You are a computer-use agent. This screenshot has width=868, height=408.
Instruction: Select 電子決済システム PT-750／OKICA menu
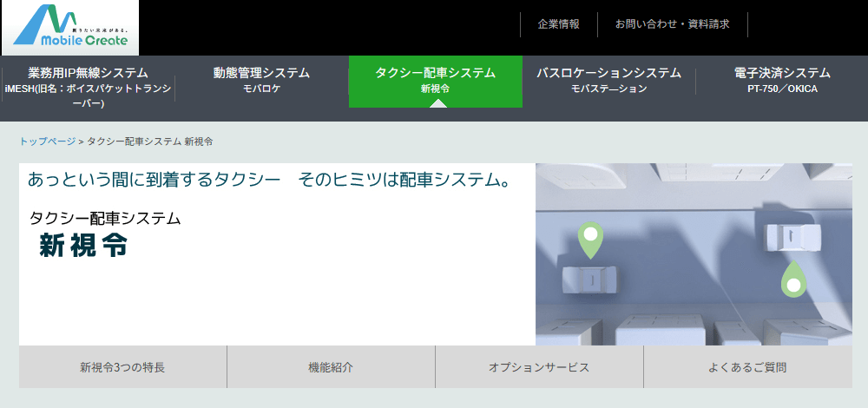click(782, 80)
